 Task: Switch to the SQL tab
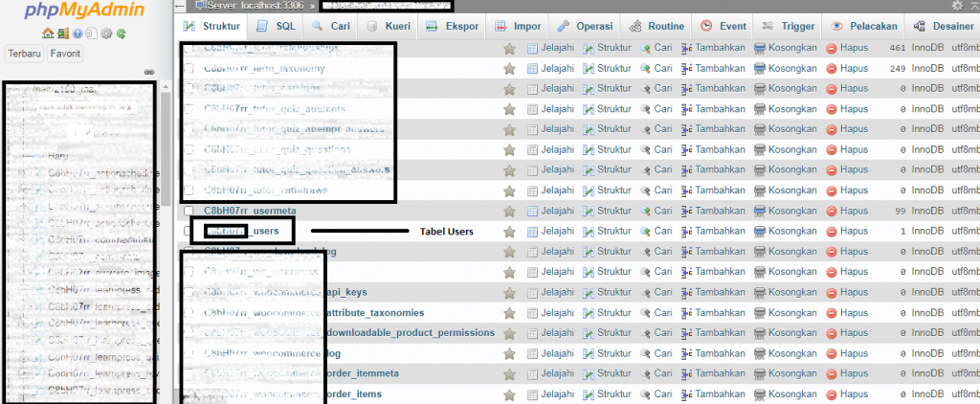point(276,27)
